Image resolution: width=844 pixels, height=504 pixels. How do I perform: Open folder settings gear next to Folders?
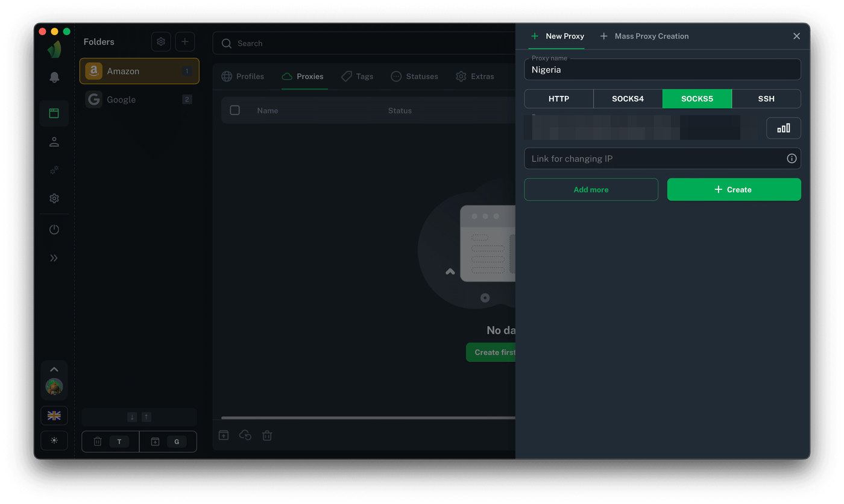click(x=161, y=42)
